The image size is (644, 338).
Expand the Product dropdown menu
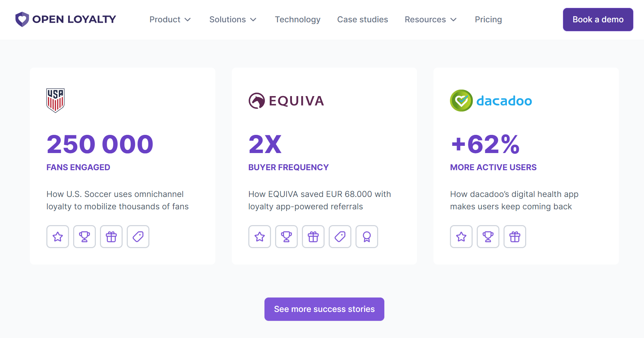point(170,20)
